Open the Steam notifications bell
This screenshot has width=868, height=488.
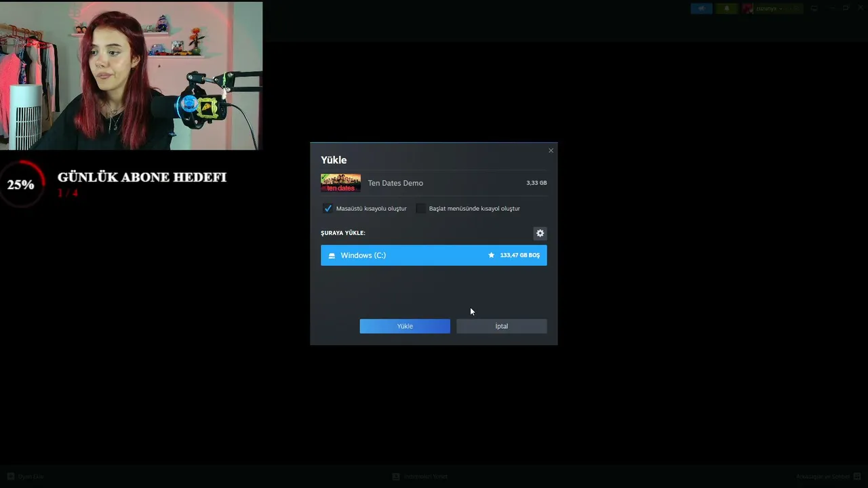coord(726,8)
